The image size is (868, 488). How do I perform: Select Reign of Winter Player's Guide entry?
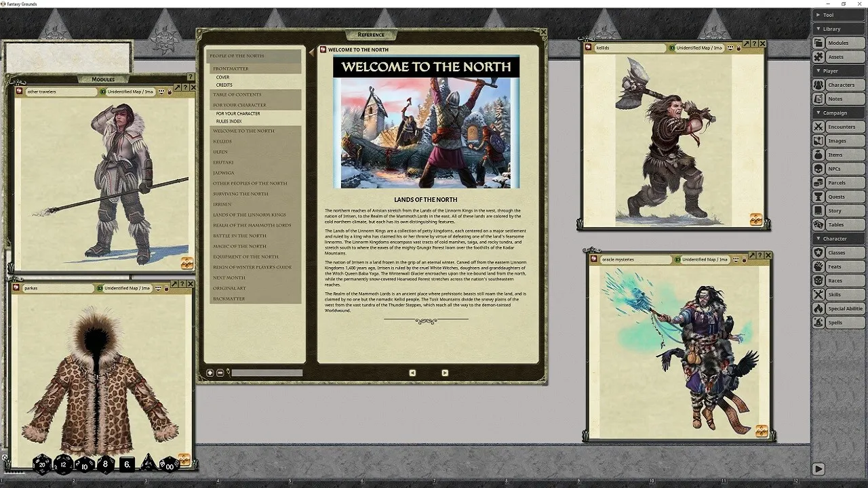[254, 267]
